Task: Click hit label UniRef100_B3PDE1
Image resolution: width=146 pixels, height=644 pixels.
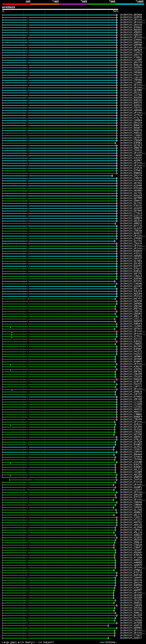Action: pyautogui.click(x=131, y=143)
